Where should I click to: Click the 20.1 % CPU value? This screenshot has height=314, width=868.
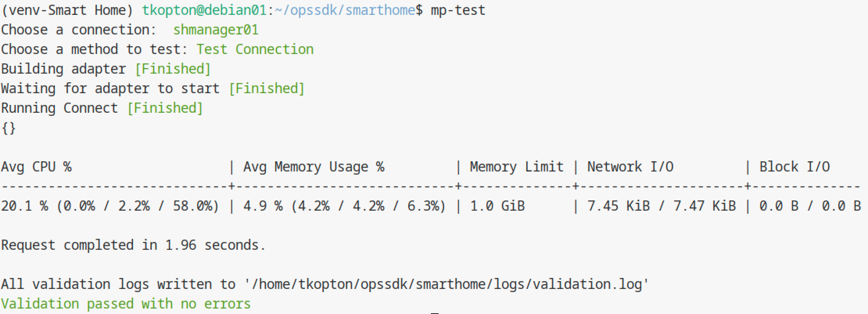tap(25, 206)
